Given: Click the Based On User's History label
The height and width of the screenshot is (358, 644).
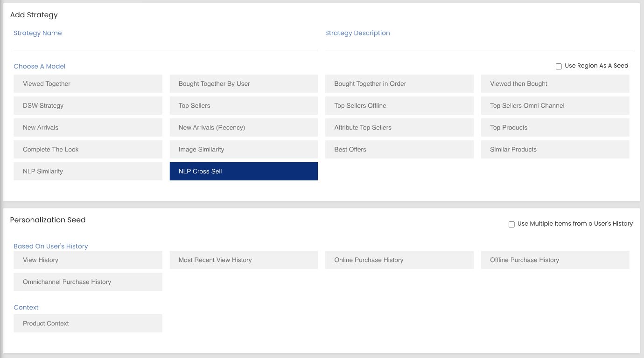Looking at the screenshot, I should point(51,246).
